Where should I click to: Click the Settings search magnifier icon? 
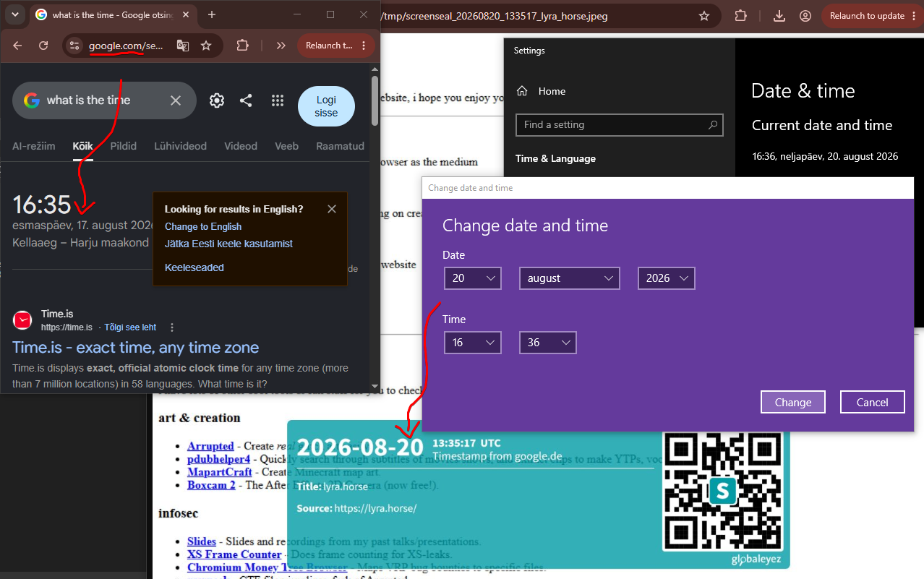[713, 124]
